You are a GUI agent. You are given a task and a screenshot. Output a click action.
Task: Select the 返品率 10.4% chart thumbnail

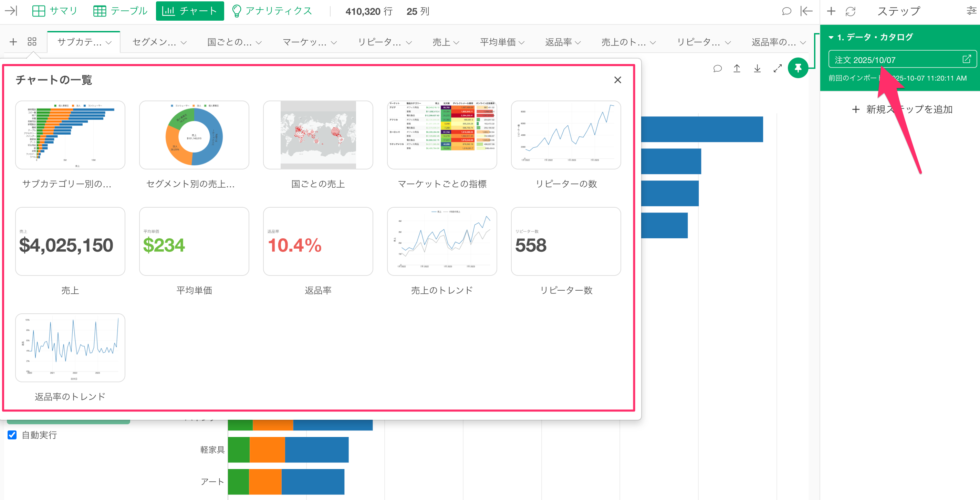pyautogui.click(x=318, y=241)
